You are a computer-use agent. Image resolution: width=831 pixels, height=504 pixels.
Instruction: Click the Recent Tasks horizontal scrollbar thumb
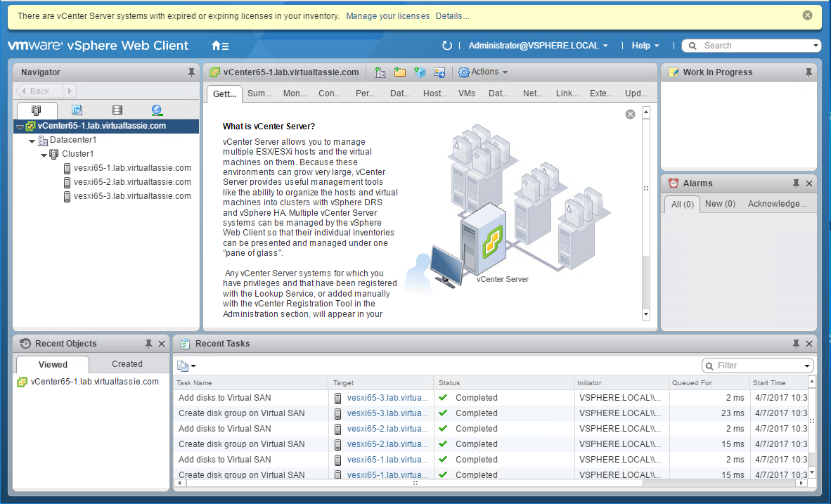pos(415,483)
